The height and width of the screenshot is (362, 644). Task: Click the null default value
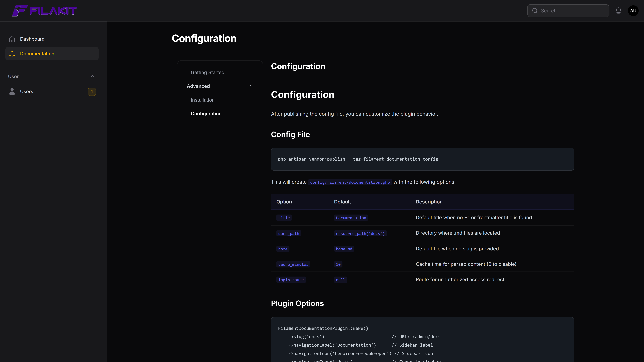[x=340, y=280]
